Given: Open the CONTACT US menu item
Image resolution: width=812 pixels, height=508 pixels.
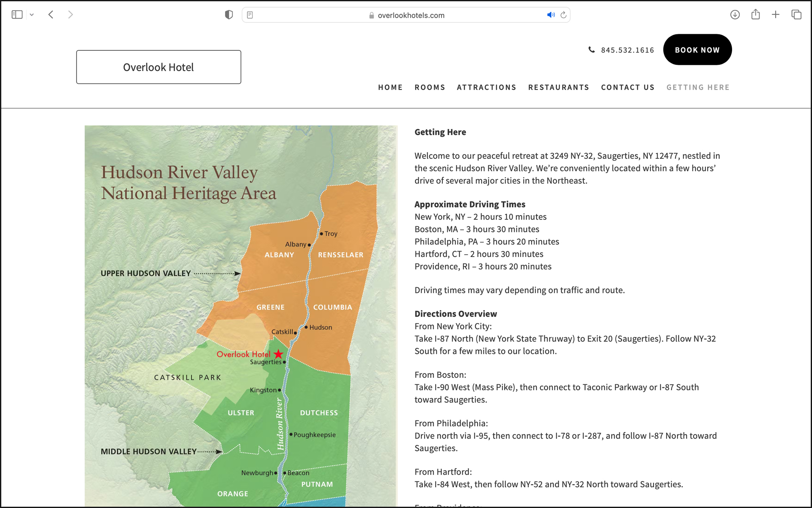Looking at the screenshot, I should 628,87.
